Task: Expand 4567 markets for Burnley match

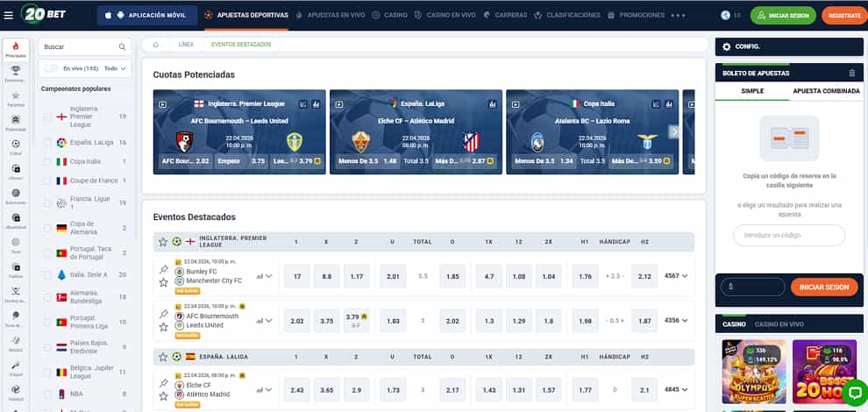Action: tap(676, 276)
